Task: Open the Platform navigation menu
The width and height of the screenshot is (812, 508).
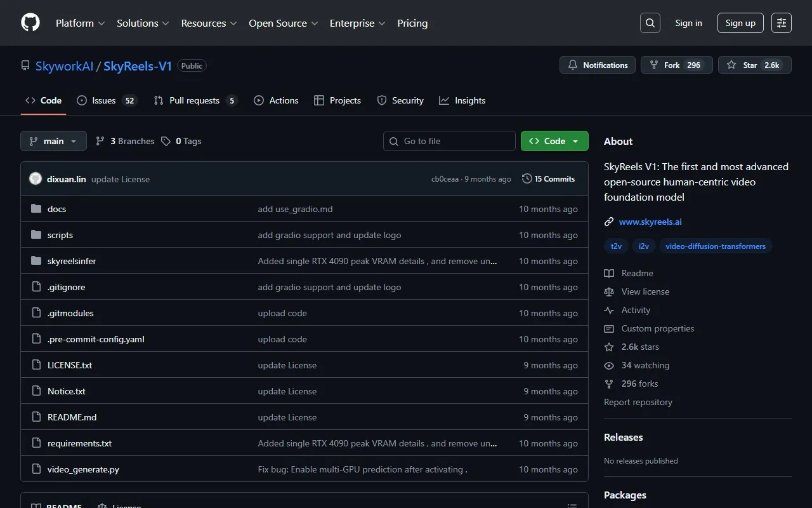Action: pos(80,23)
